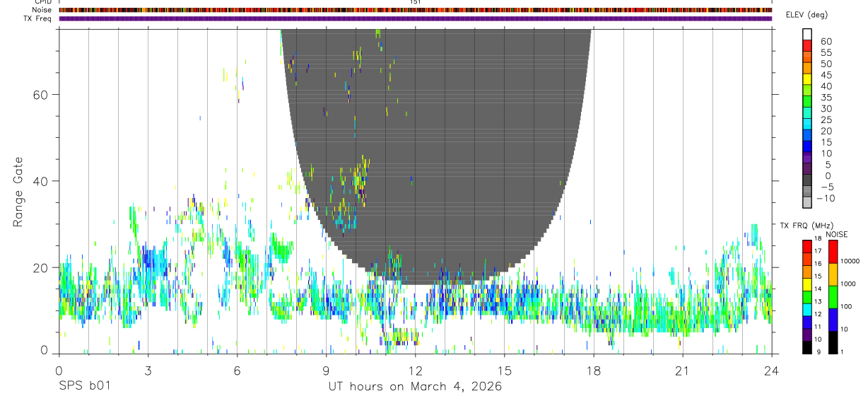Pick the cyan 12–13 MHz TX FRQ segment
Viewport: 868px width, 401px height.
[807, 309]
